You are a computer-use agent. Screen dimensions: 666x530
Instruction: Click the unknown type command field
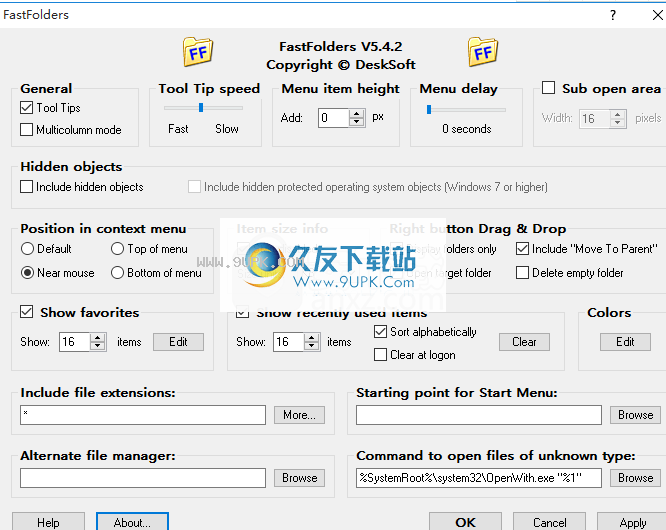479,478
